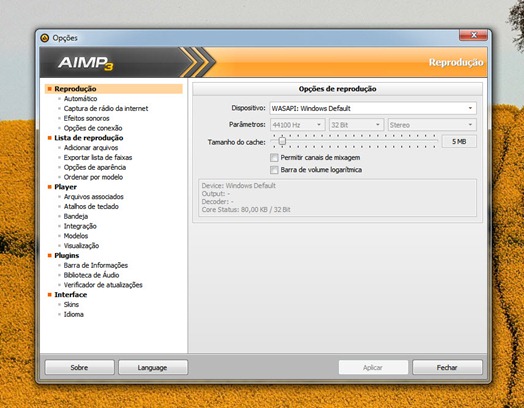The image size is (524, 408).
Task: Click the orange square beside Plugins
Action: pyautogui.click(x=49, y=255)
